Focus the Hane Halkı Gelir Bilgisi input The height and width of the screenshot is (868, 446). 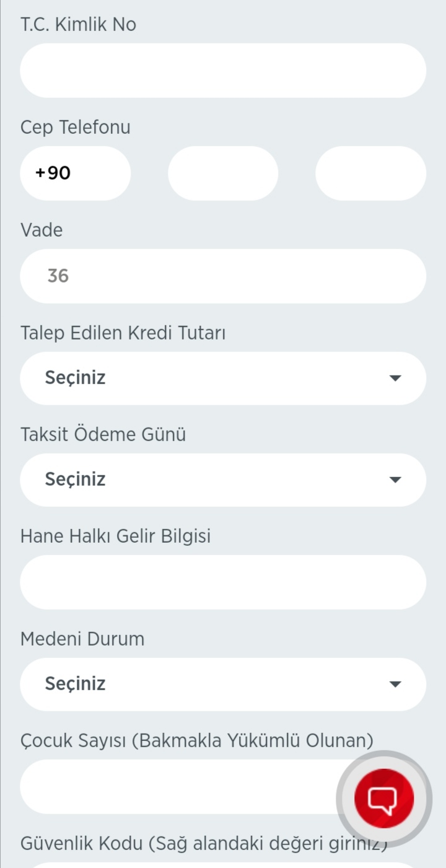223,582
